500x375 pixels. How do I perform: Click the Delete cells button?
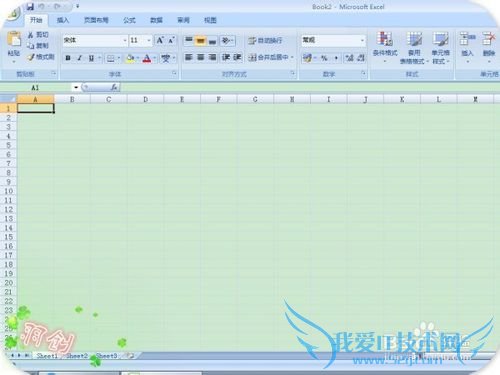[489, 47]
